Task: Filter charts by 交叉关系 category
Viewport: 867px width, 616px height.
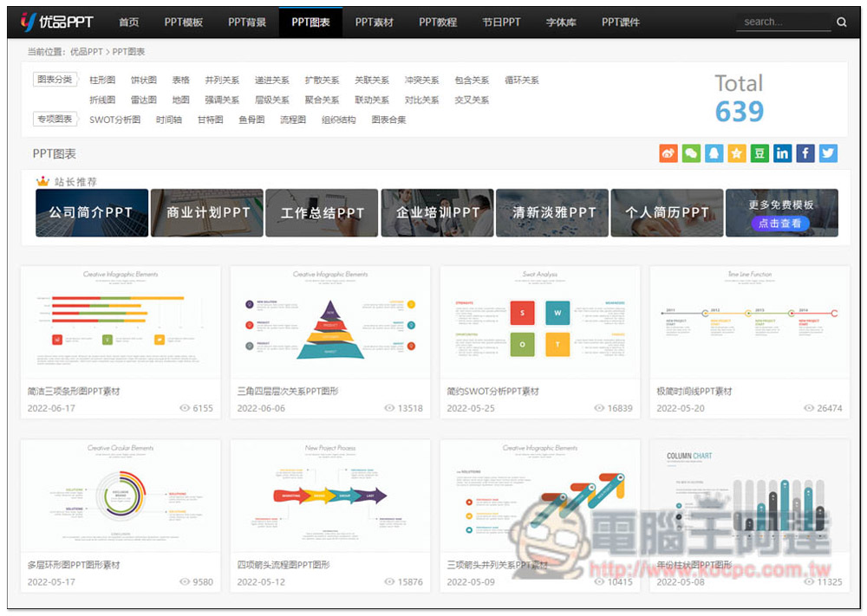Action: point(472,100)
